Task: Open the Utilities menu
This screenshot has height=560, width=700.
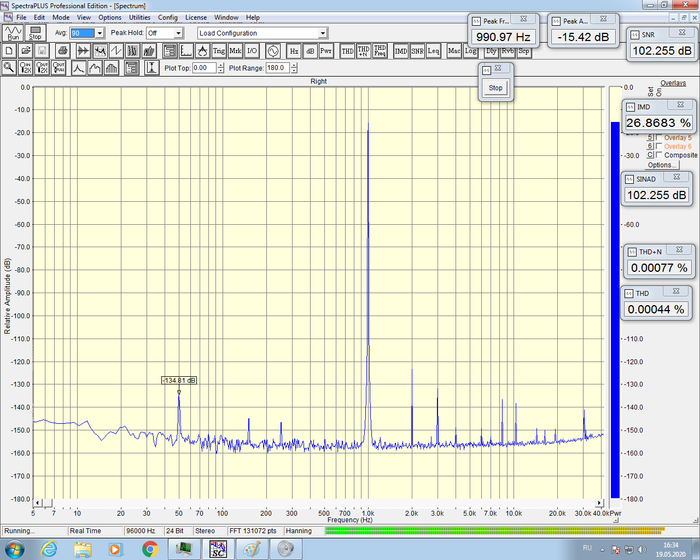Action: 140,17
